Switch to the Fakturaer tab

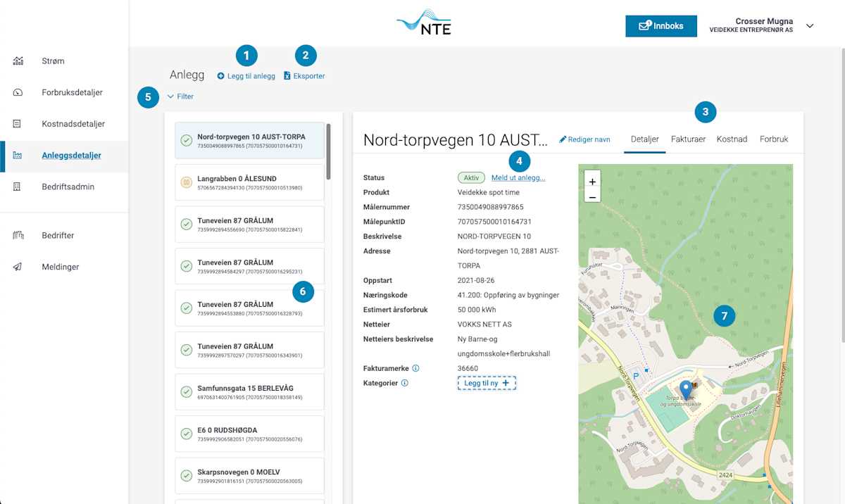click(688, 139)
